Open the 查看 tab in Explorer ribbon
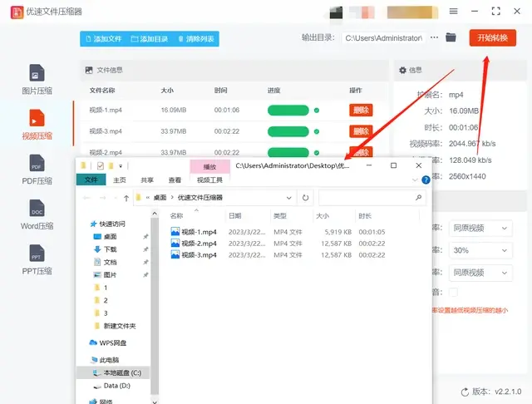This screenshot has width=532, height=404. click(175, 180)
